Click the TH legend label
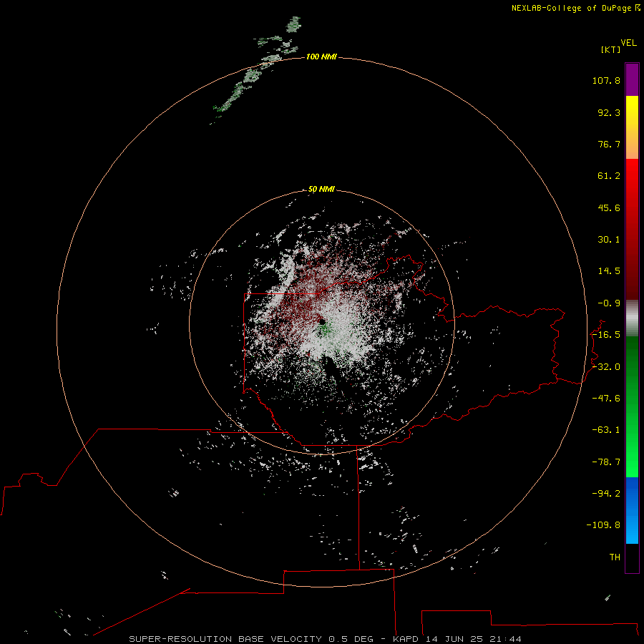644x644 pixels. point(615,557)
